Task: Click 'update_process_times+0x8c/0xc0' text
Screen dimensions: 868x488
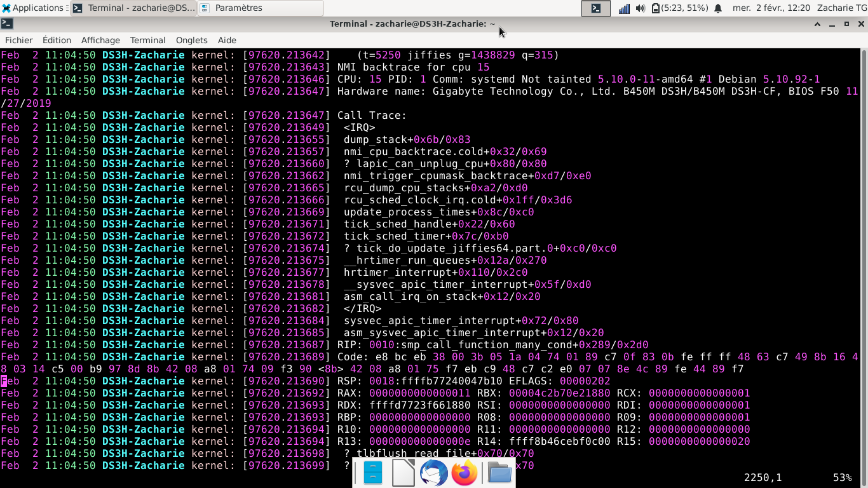Action: click(439, 212)
